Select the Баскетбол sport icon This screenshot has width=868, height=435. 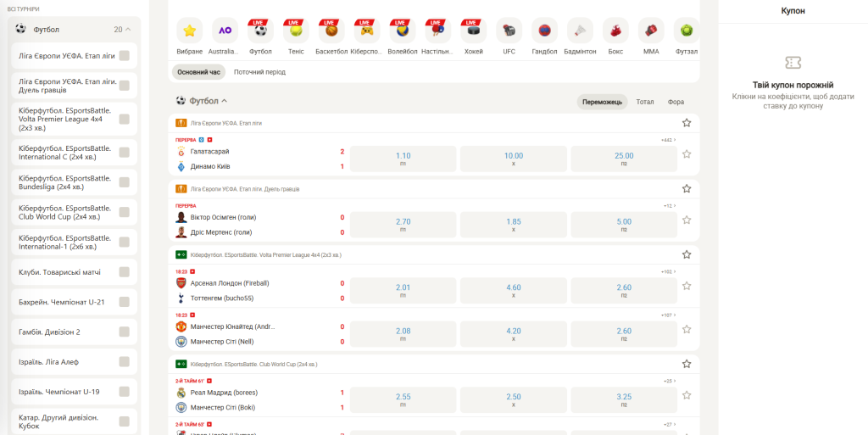[x=331, y=31]
